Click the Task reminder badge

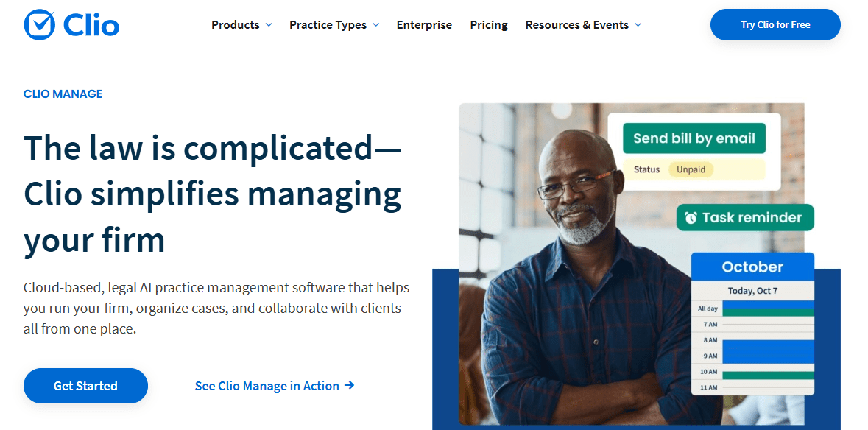click(x=744, y=218)
